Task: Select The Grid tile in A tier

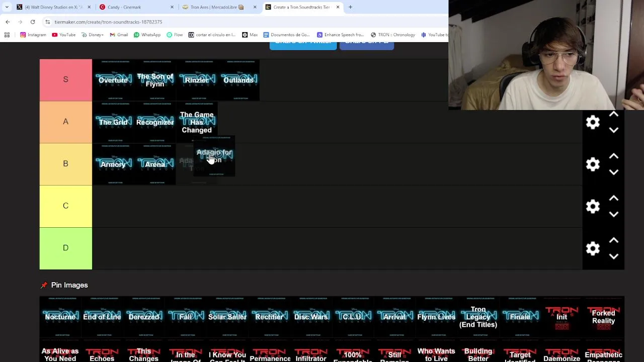Action: [x=113, y=122]
